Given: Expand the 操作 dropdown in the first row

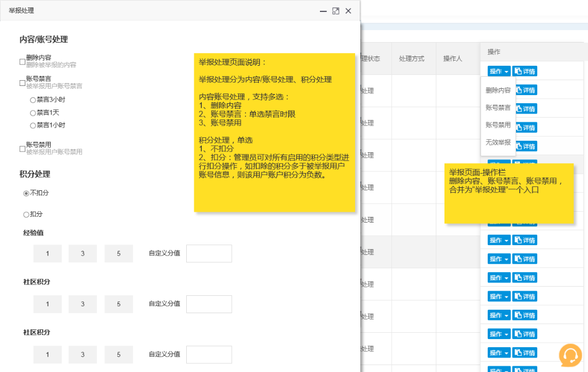Looking at the screenshot, I should (x=499, y=71).
